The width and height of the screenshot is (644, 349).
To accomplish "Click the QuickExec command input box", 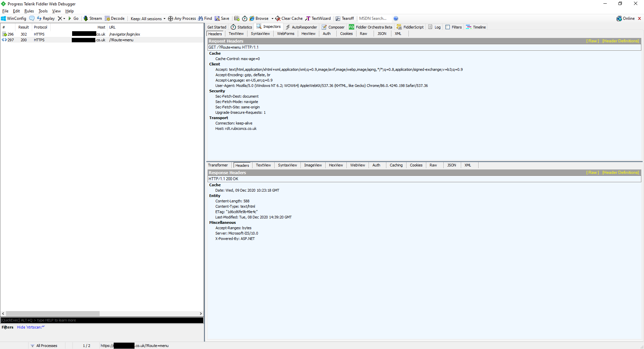I will pos(102,320).
